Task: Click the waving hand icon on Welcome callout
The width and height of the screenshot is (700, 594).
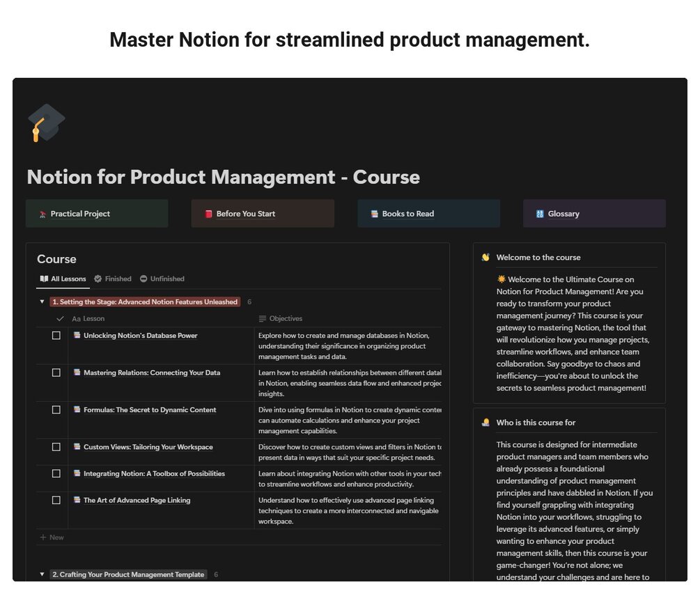Action: (485, 258)
